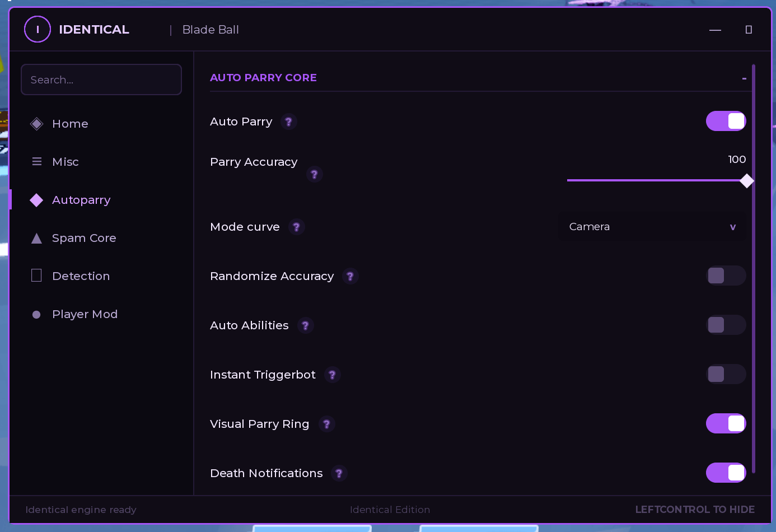Enable the Instant Triggerbot toggle
The height and width of the screenshot is (532, 776).
[x=726, y=374]
